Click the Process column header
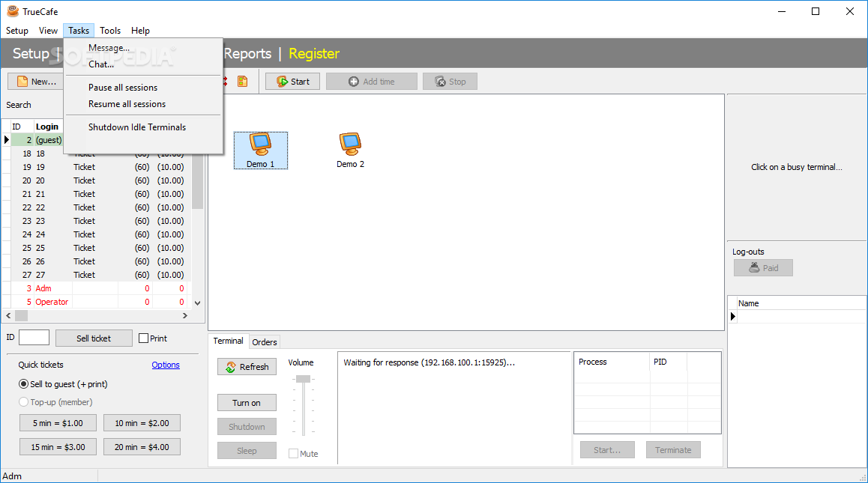This screenshot has width=868, height=483. click(x=612, y=362)
